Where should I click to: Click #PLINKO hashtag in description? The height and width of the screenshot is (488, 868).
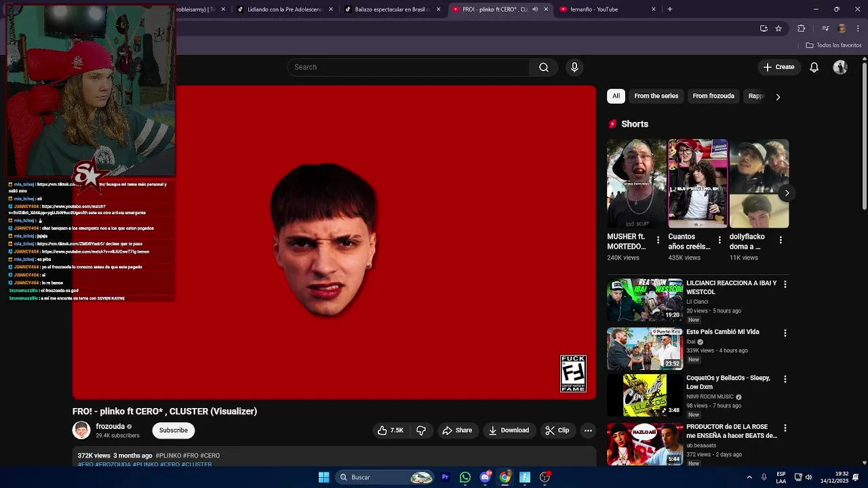pos(168,456)
